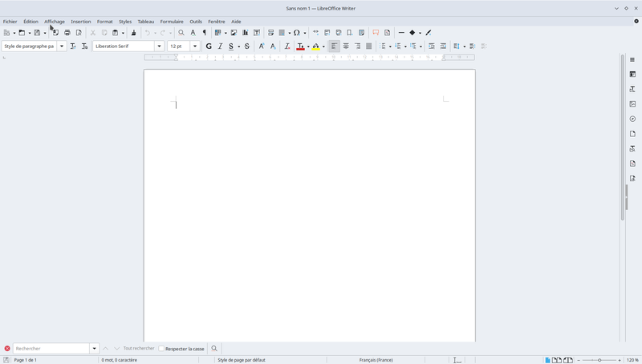642x364 pixels.
Task: Click the Tout rechercher button
Action: point(138,349)
